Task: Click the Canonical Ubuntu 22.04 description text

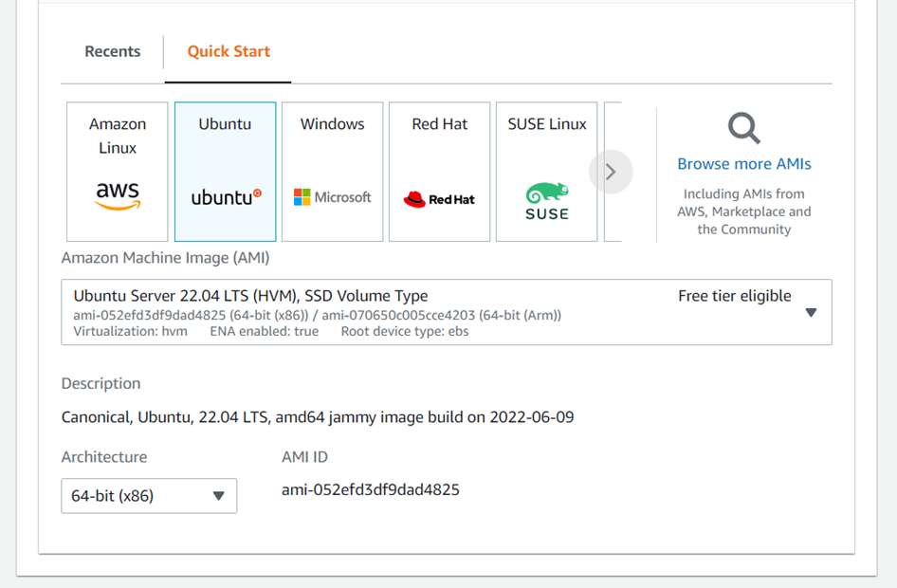Action: click(318, 417)
